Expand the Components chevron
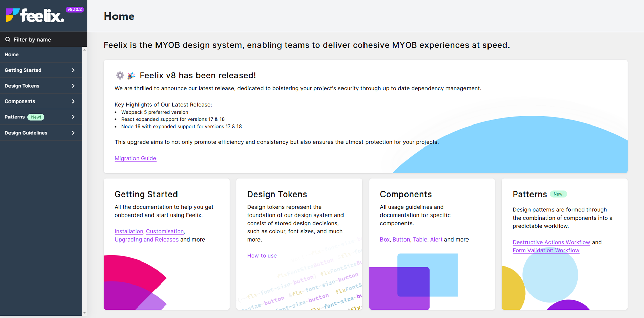The height and width of the screenshot is (318, 644). coord(73,101)
